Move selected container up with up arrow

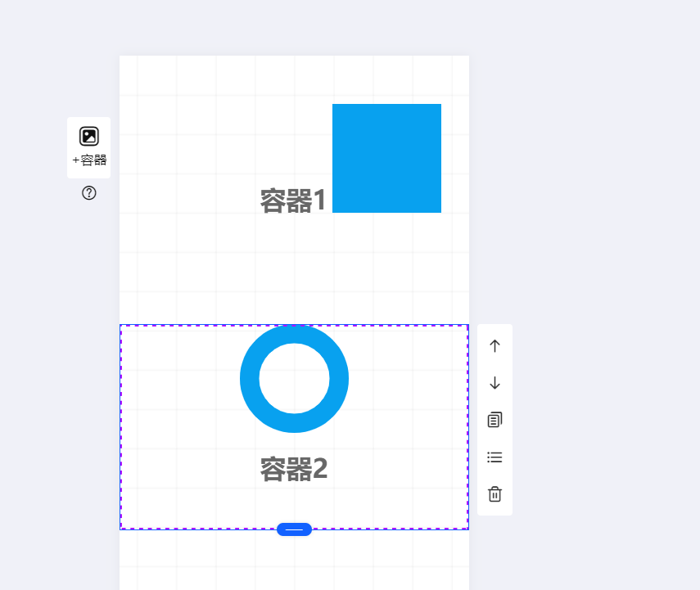coord(495,346)
